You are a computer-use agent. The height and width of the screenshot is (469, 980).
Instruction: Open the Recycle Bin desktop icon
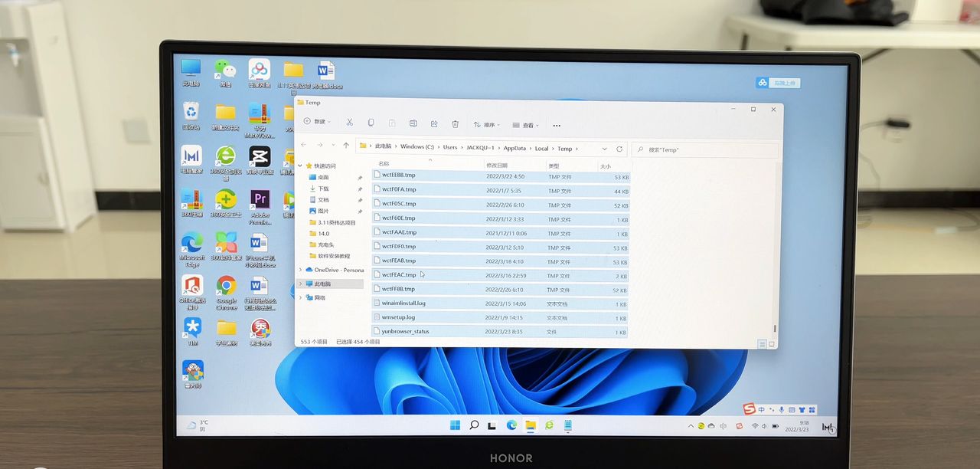click(x=191, y=116)
